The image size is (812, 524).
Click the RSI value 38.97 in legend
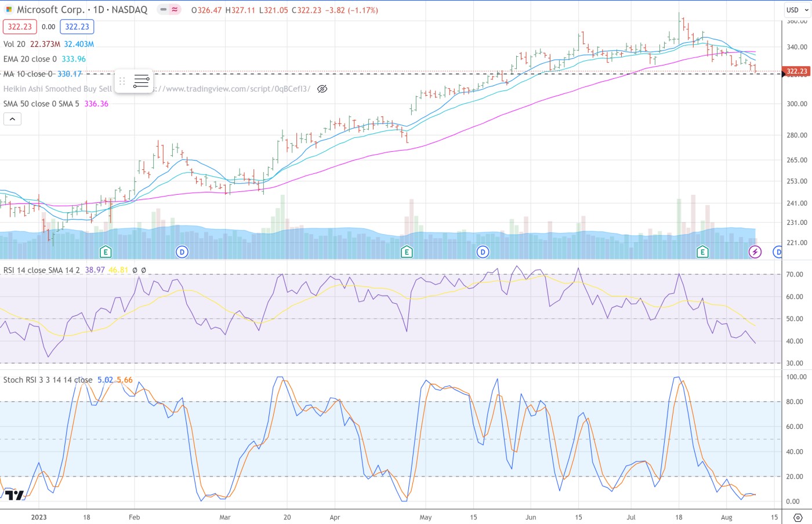[95, 270]
